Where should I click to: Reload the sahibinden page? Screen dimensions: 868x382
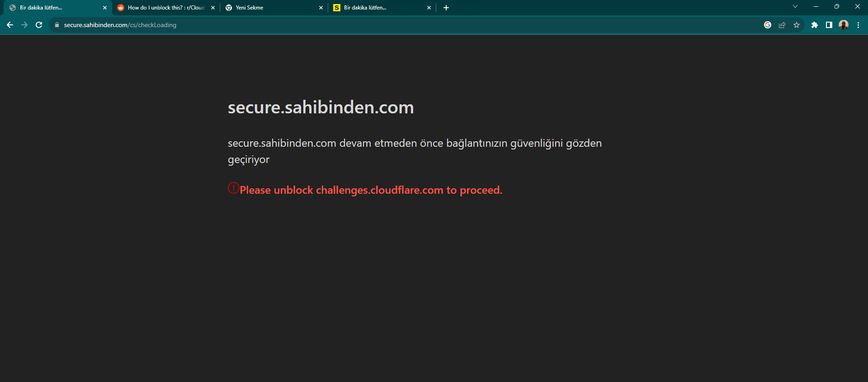39,25
